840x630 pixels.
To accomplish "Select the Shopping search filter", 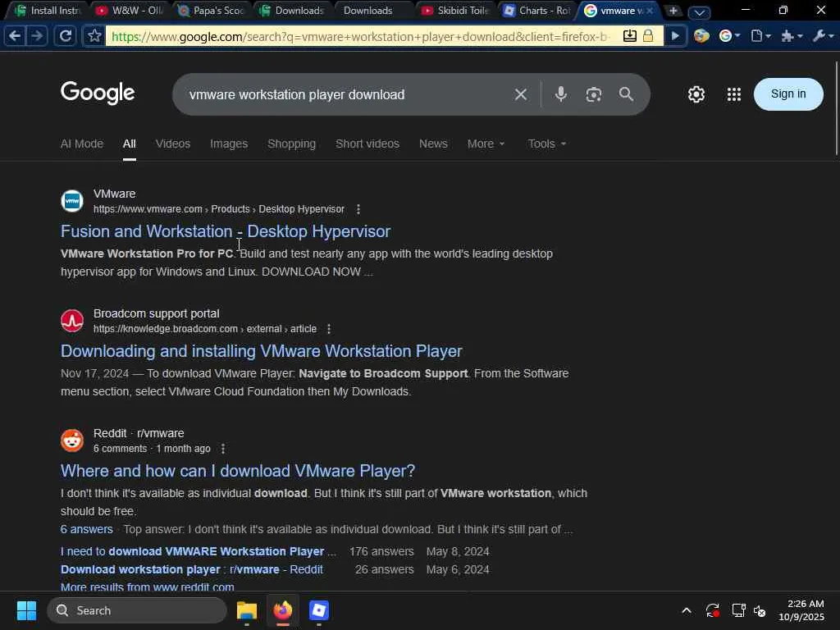I will pos(291,144).
